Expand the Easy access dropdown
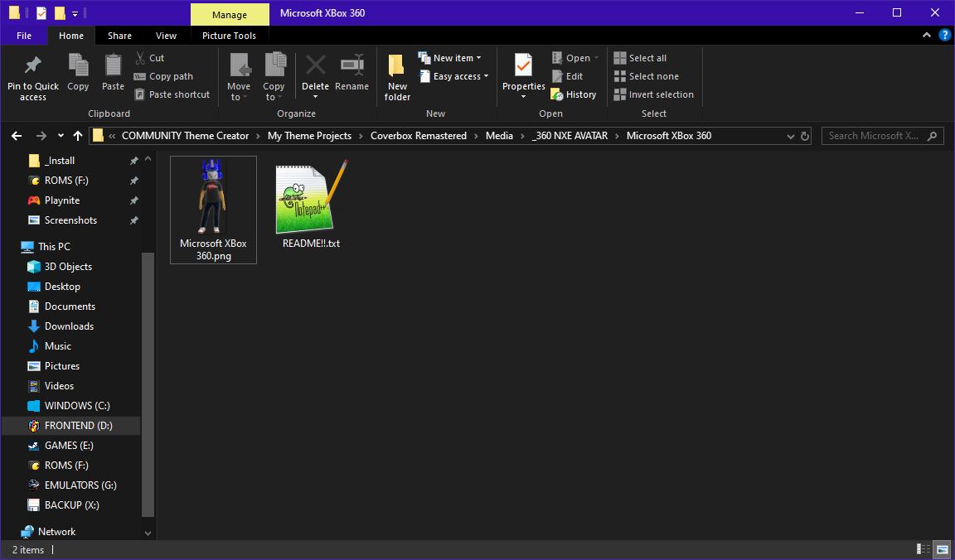Viewport: 955px width, 560px height. pyautogui.click(x=453, y=76)
